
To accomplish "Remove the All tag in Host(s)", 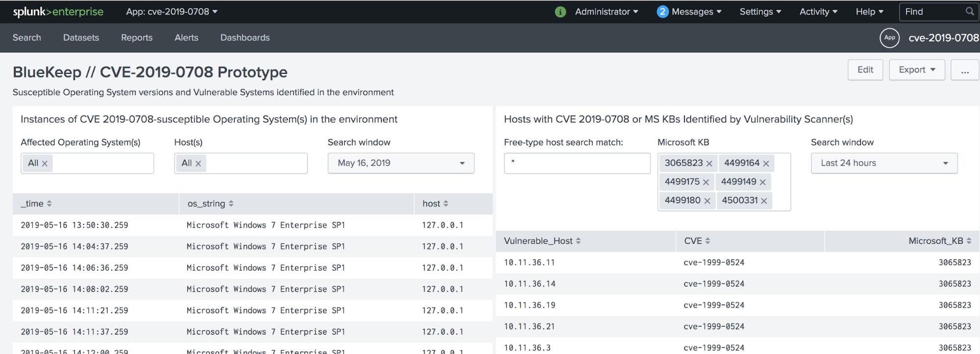I will coord(198,164).
